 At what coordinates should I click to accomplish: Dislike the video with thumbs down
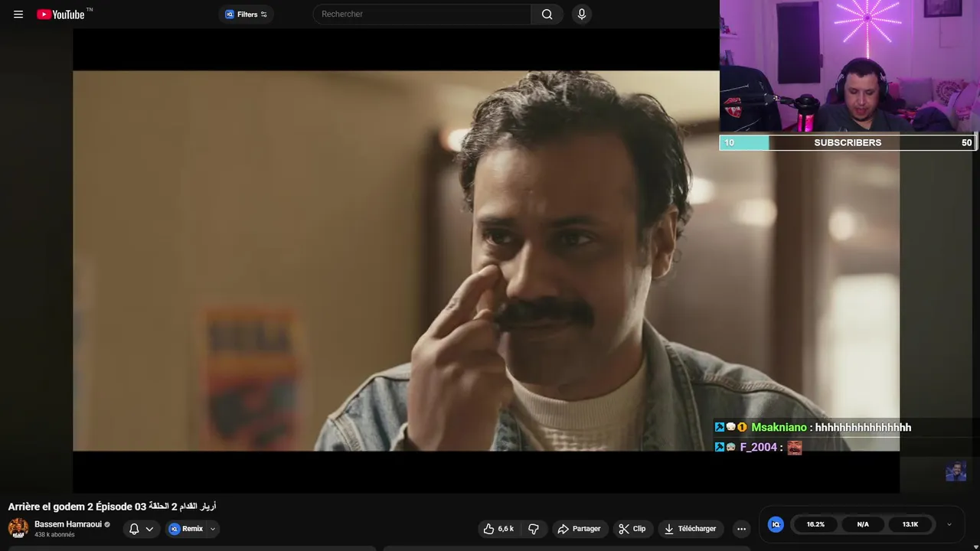pos(534,529)
